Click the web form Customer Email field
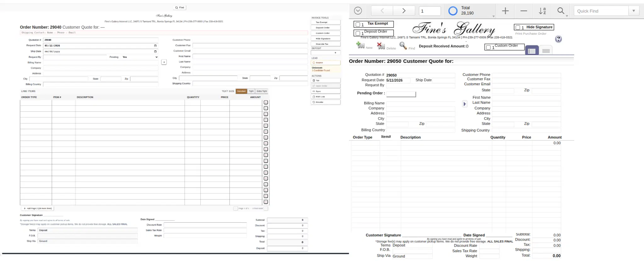The height and width of the screenshot is (261, 644). tap(250, 51)
